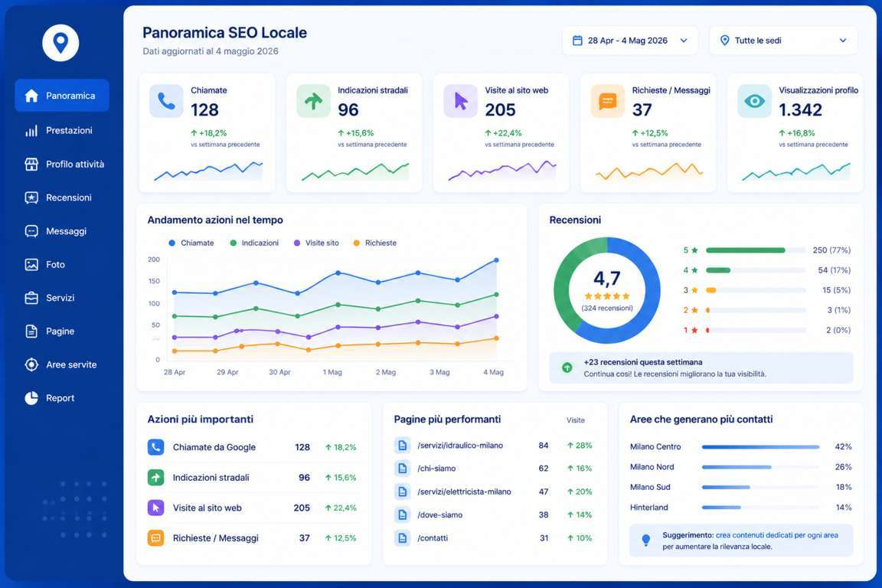This screenshot has height=588, width=882.
Task: Toggle the Indicazioni series in chart legend
Action: point(254,243)
